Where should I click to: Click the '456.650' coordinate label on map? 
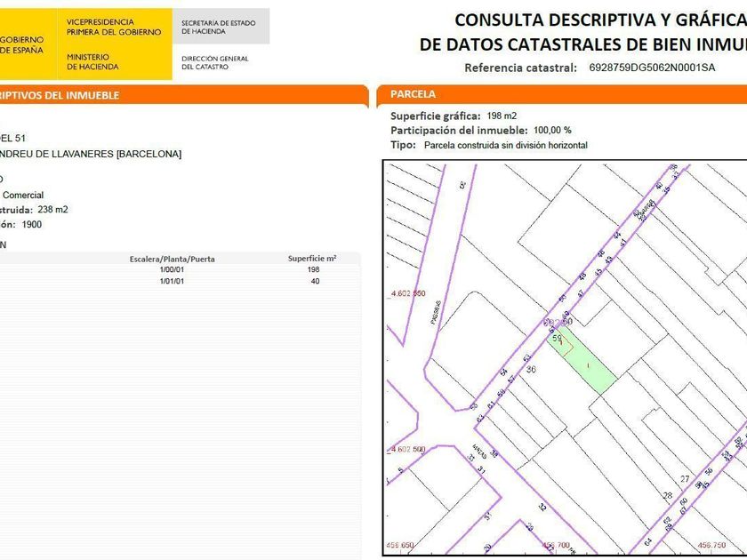tap(400, 545)
